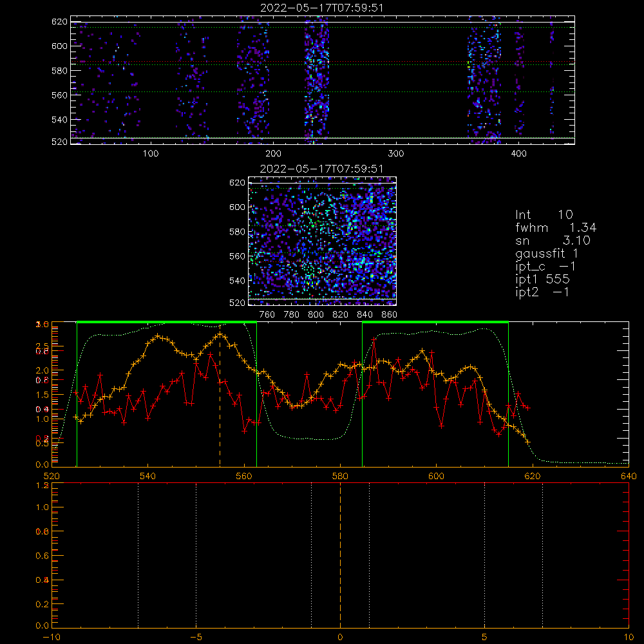Click the white dotted line at -7 in bottom plot

tap(138, 554)
